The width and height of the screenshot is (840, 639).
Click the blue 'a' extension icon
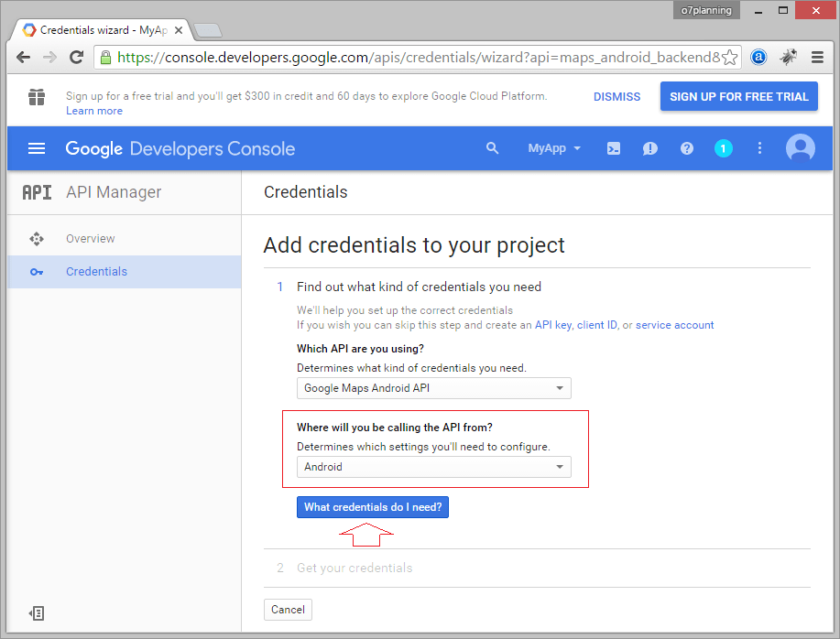pos(758,57)
